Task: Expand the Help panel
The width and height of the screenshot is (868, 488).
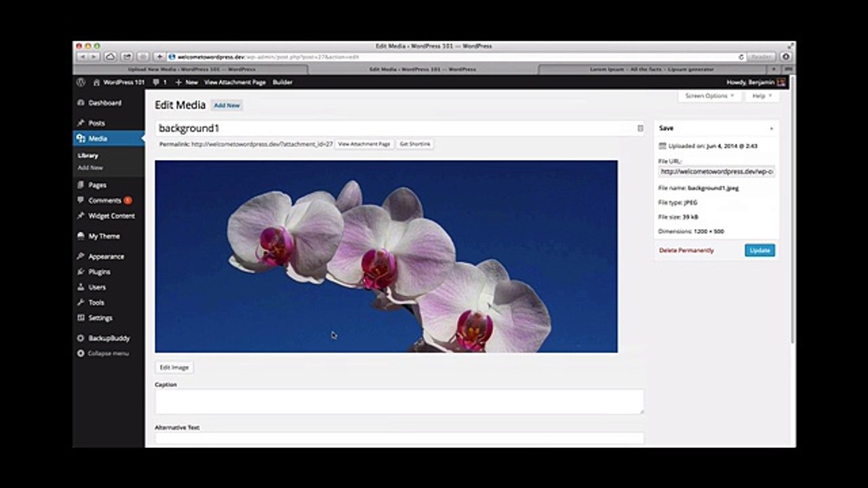Action: tap(762, 96)
